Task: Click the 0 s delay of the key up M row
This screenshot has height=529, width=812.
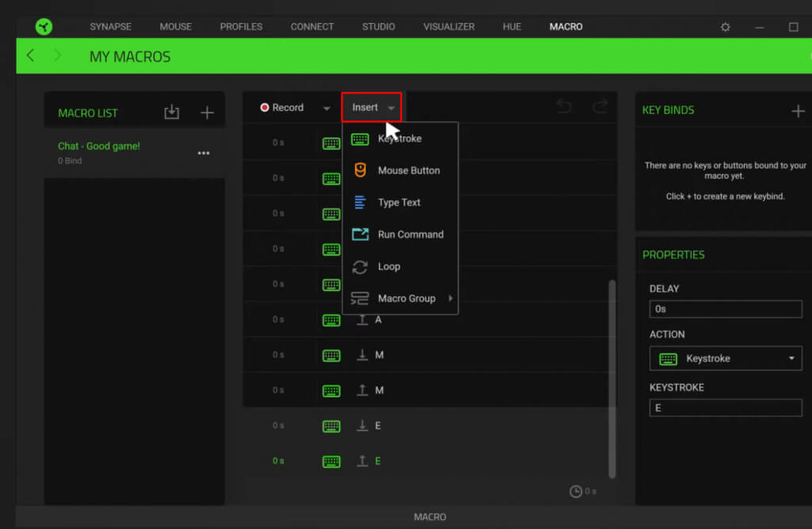Action: [278, 390]
